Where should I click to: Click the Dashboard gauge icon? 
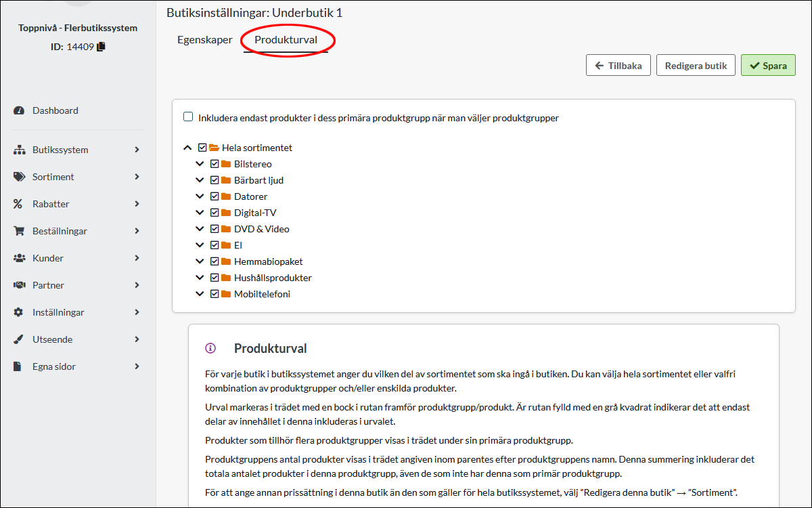[19, 110]
